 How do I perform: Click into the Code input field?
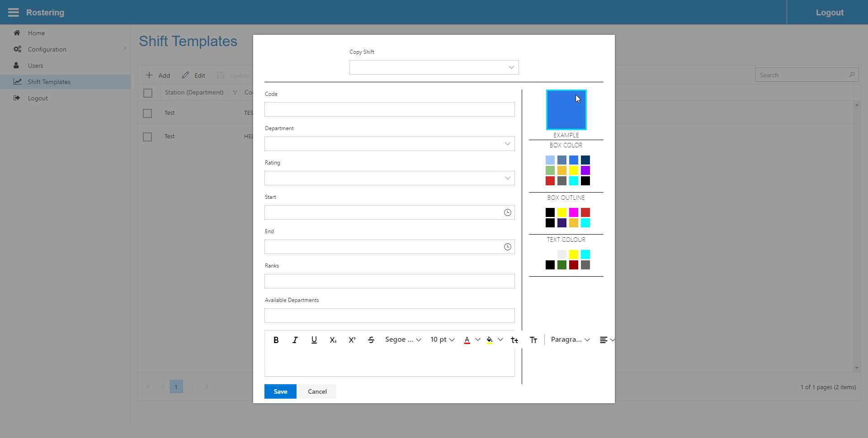click(x=389, y=109)
